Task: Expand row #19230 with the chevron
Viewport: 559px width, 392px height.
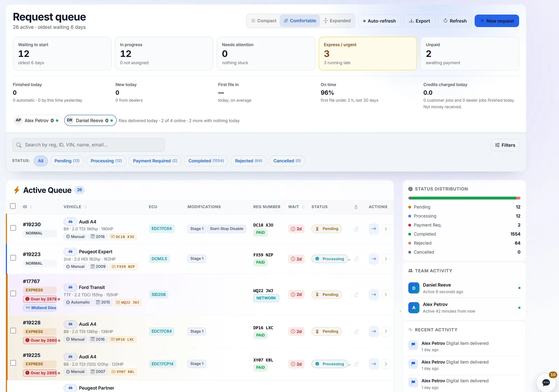Action: pyautogui.click(x=386, y=229)
